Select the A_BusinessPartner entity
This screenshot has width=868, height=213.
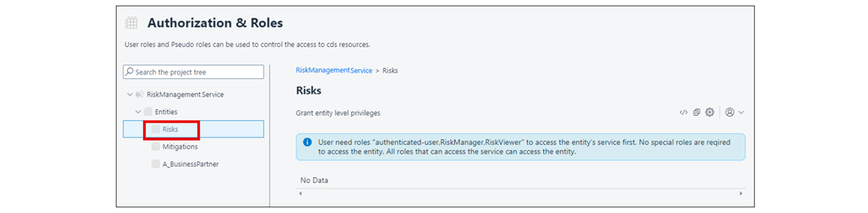(x=190, y=164)
